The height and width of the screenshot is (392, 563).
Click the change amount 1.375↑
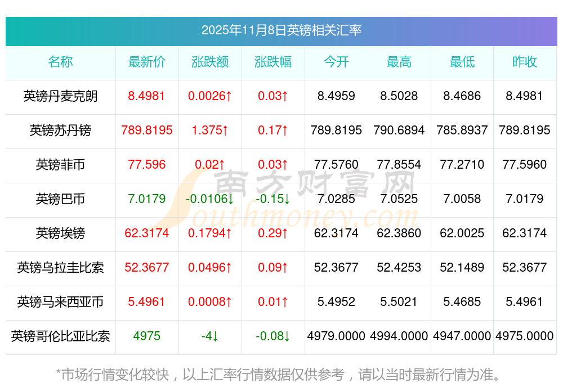pos(209,130)
